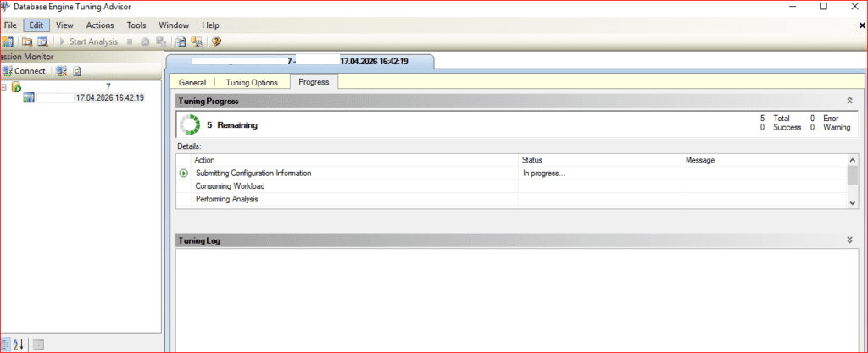
Task: Open the Actions menu
Action: (100, 25)
